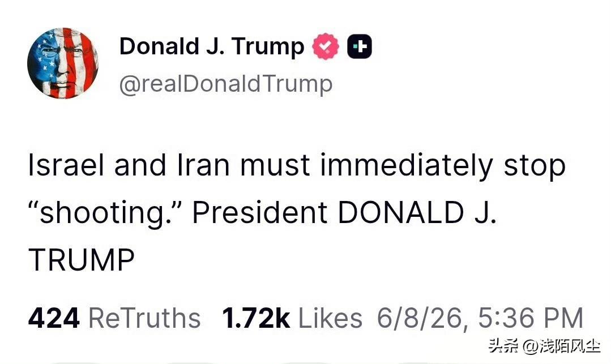Click the word President in the post
611x364 pixels.
tap(260, 213)
